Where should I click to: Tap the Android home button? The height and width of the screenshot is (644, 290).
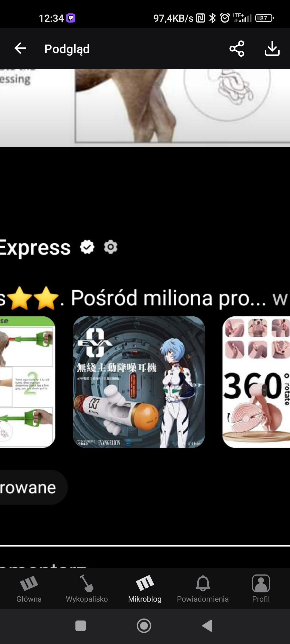click(x=144, y=626)
